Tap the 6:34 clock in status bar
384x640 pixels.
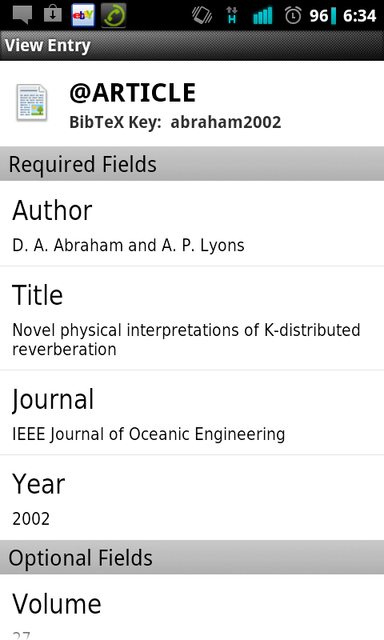(360, 16)
